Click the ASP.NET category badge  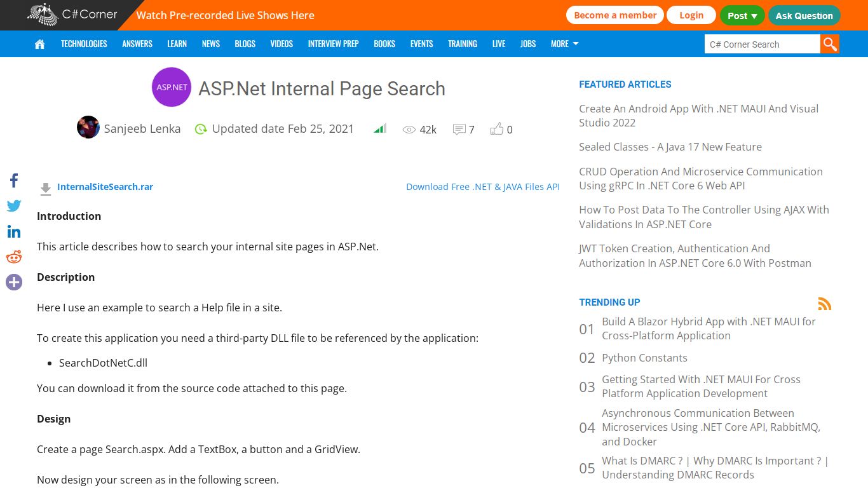[172, 87]
